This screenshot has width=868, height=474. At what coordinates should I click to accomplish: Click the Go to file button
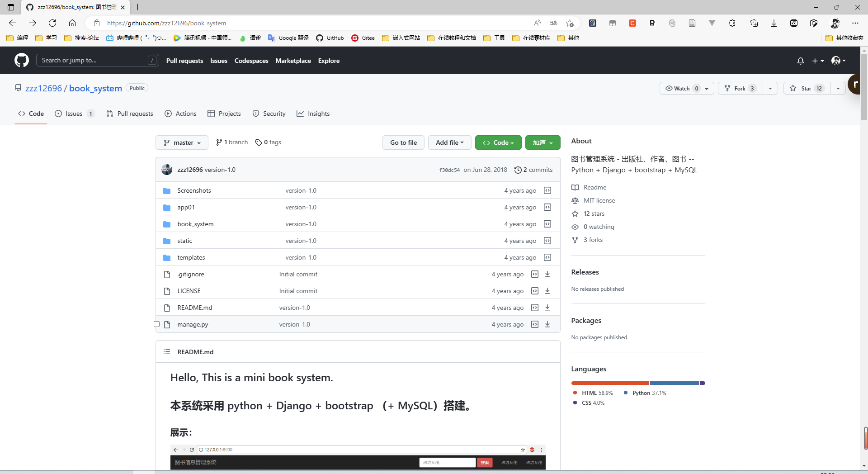pyautogui.click(x=403, y=142)
